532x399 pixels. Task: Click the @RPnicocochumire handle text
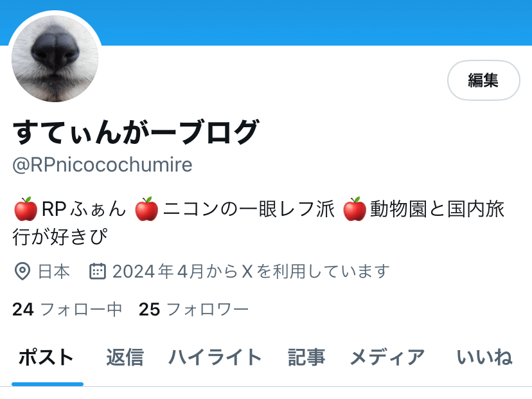[x=102, y=165]
